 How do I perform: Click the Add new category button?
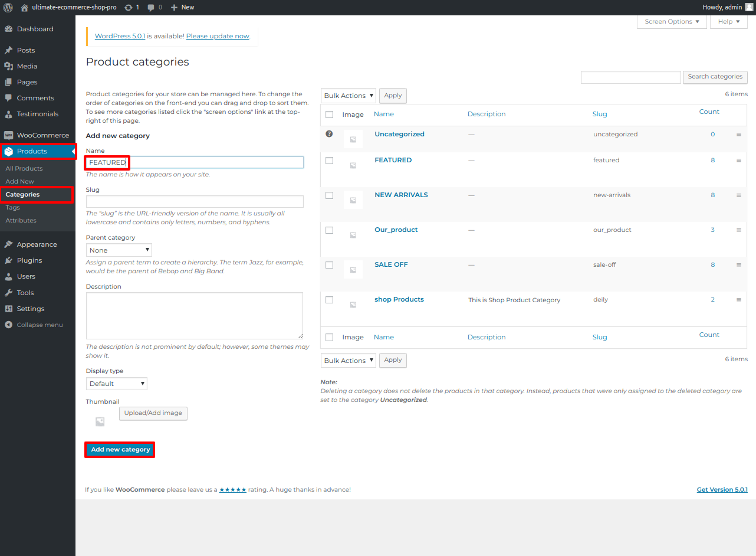120,450
